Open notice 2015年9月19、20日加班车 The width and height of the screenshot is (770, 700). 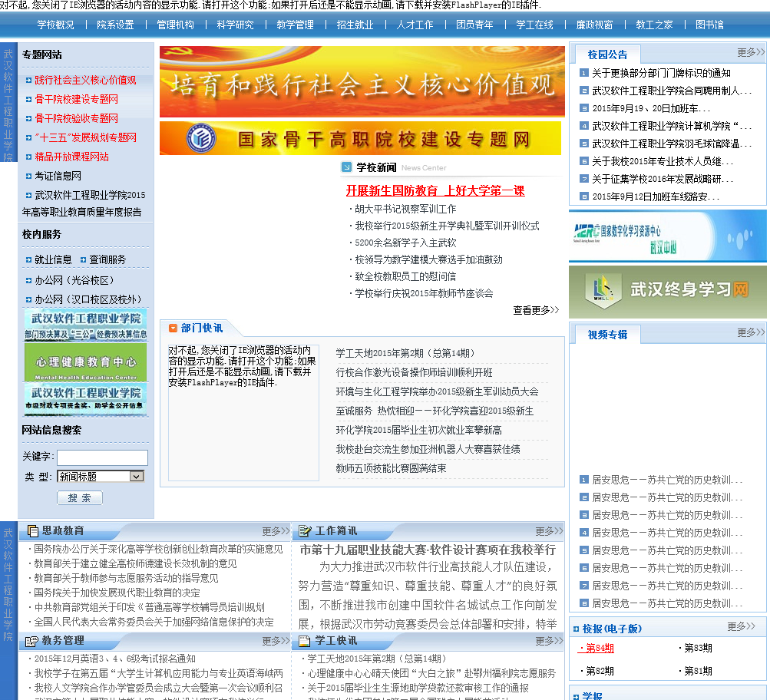[x=651, y=108]
